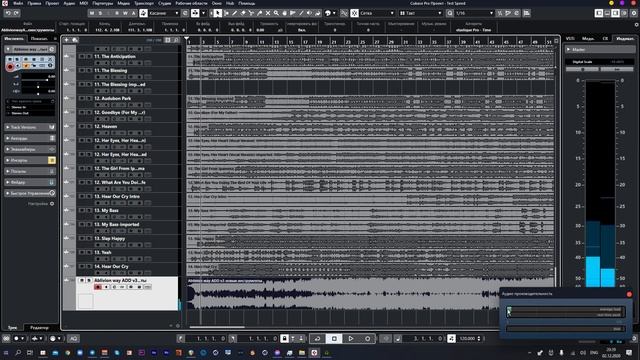
Task: Expand the Master section in right zone
Action: (x=600, y=49)
